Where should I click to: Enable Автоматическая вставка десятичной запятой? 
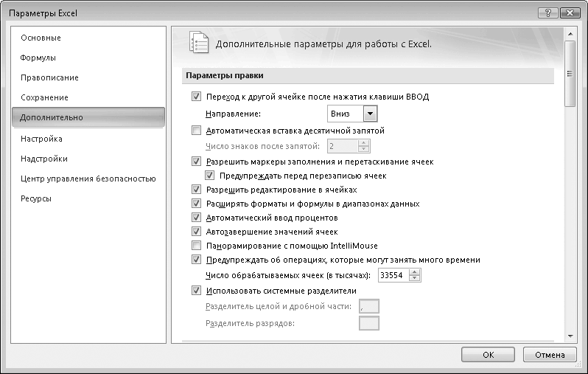(196, 131)
